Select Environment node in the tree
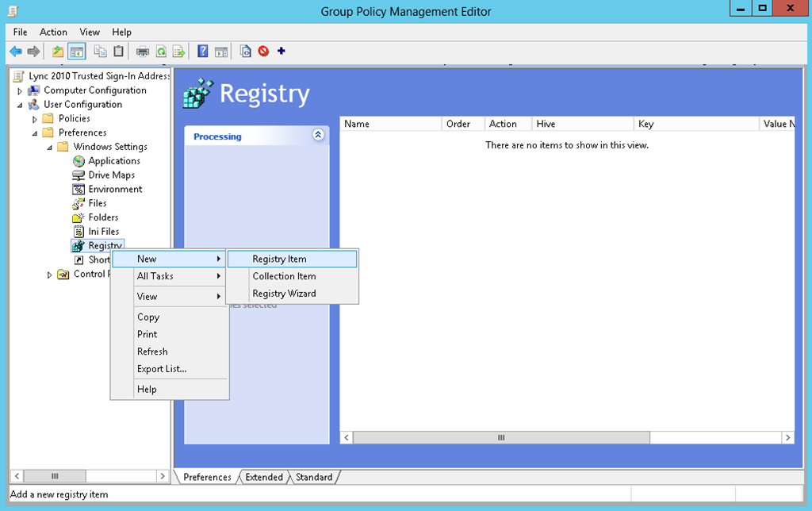 click(x=115, y=189)
